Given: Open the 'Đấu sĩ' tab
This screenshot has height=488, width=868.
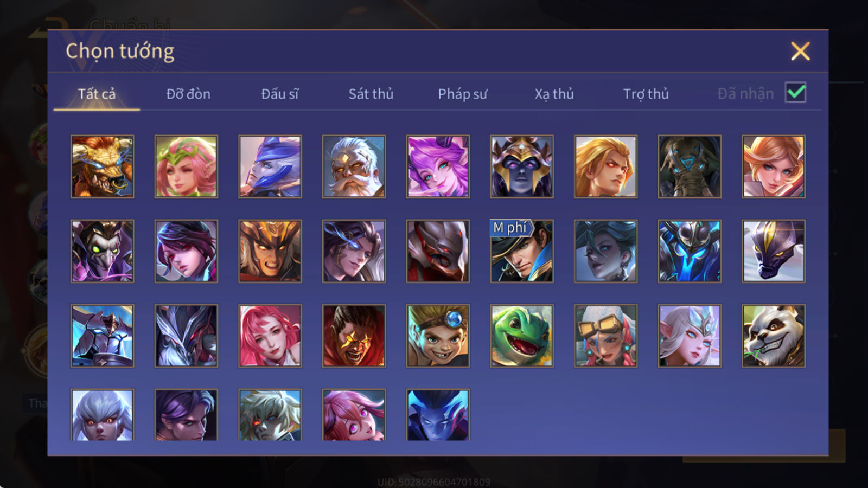Looking at the screenshot, I should click(279, 94).
